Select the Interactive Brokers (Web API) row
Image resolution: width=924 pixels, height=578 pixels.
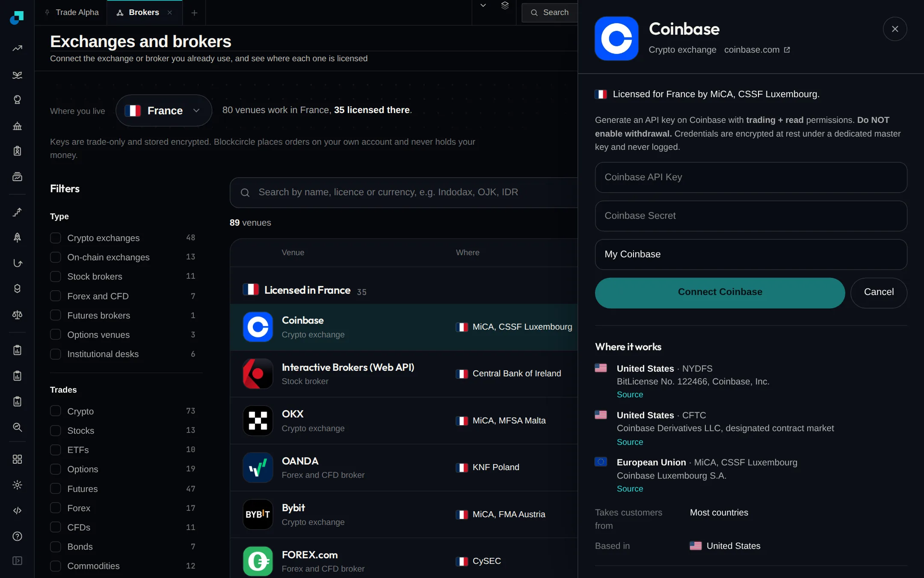point(404,374)
